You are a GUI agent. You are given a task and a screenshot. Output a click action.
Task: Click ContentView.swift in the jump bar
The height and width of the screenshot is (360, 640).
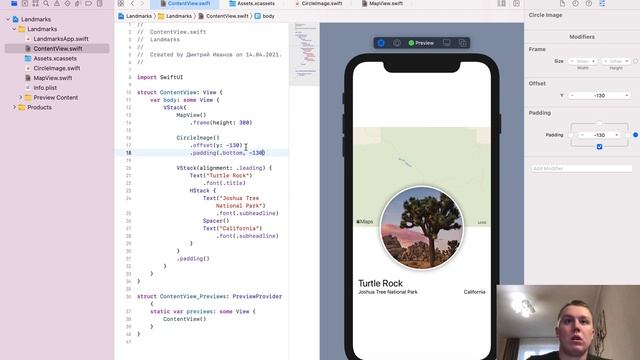click(223, 16)
